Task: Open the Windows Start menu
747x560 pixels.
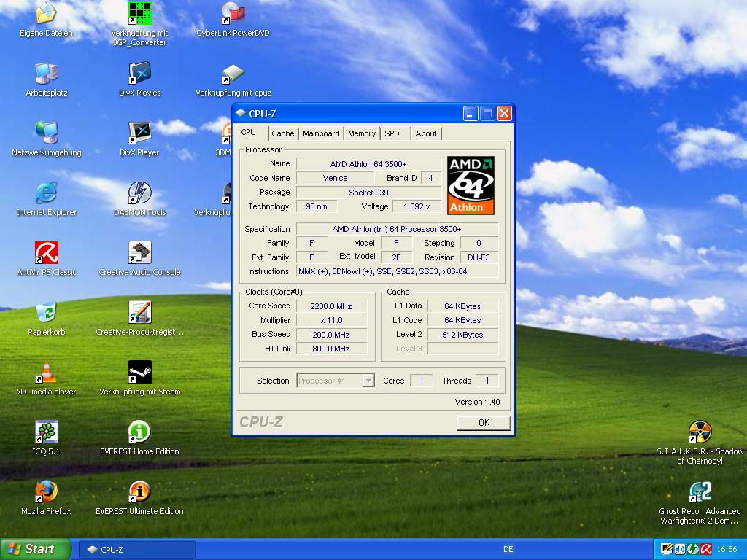Action: [x=35, y=549]
